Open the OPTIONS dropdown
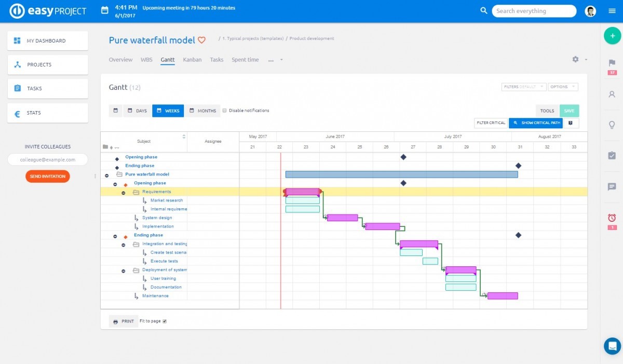 tap(563, 87)
